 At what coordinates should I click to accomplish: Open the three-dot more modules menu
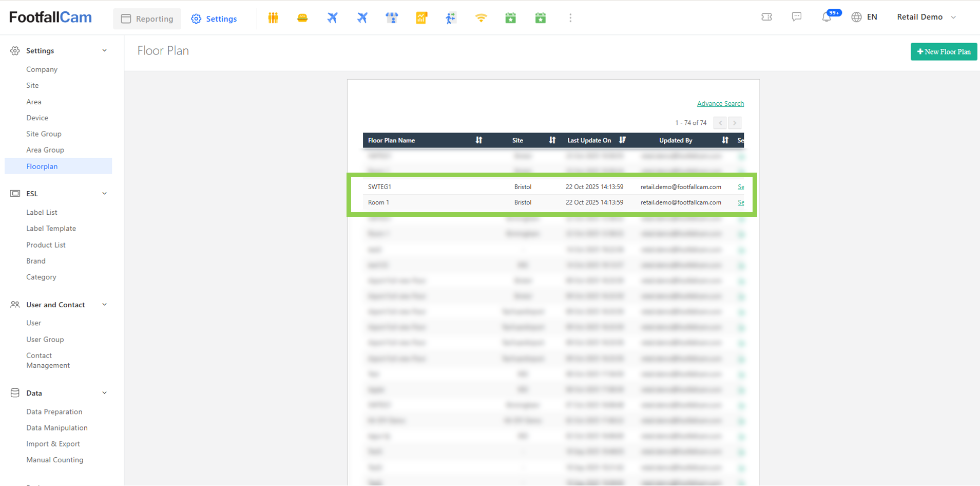click(x=570, y=18)
